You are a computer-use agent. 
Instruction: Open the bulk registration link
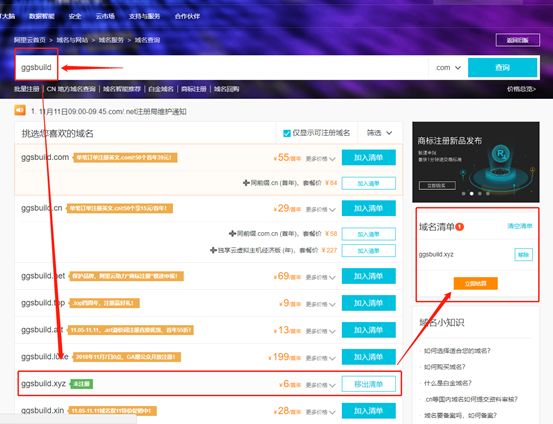(26, 89)
